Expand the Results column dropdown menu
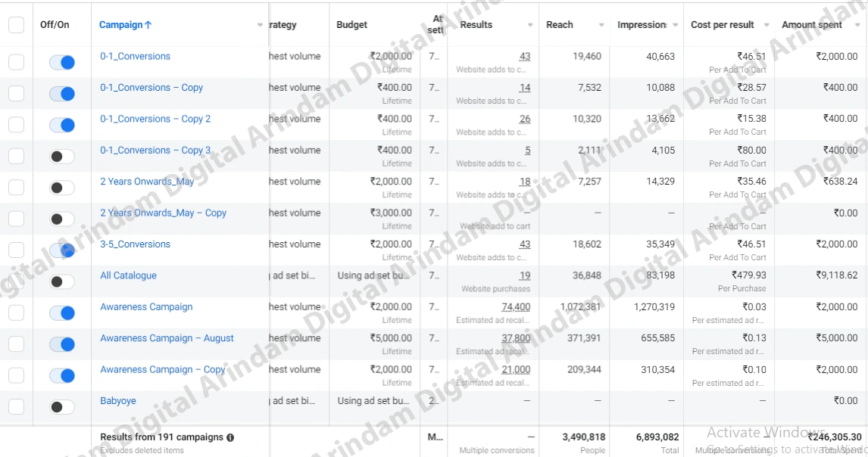 click(x=530, y=25)
